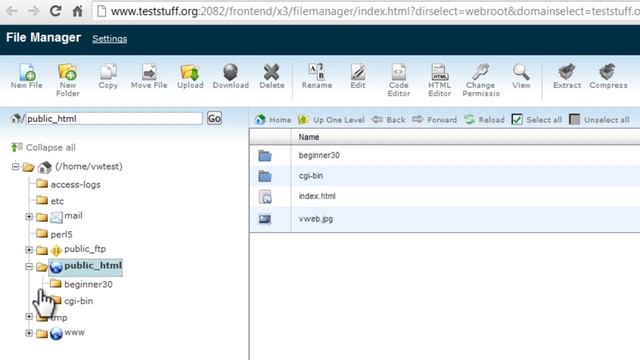640x360 pixels.
Task: Click the index.html file icon
Action: pyautogui.click(x=265, y=197)
